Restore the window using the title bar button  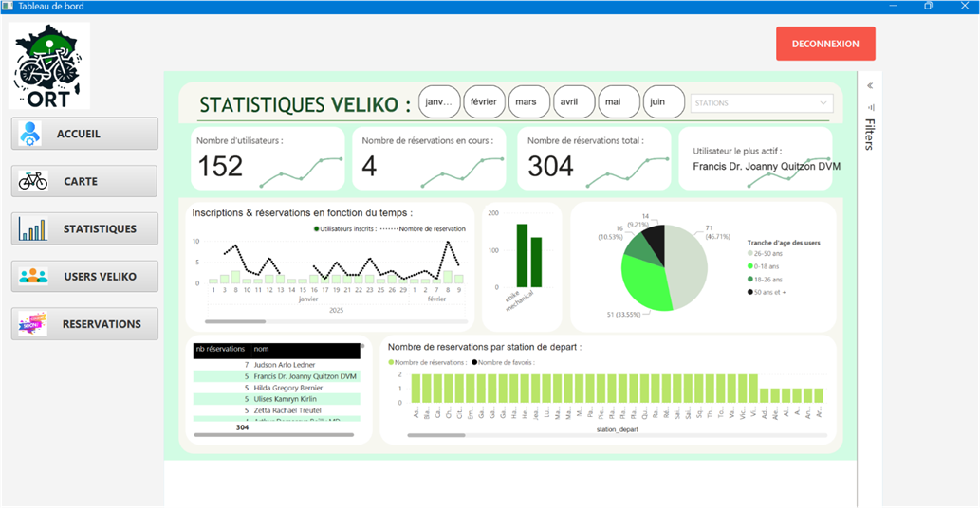[928, 7]
